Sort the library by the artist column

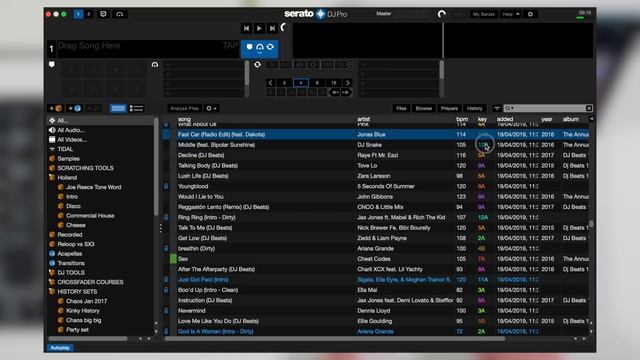coord(363,119)
